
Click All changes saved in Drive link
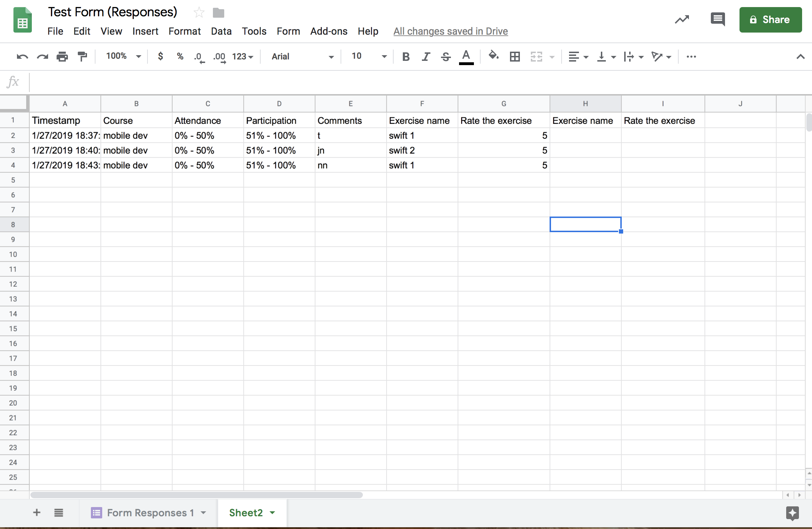tap(451, 31)
